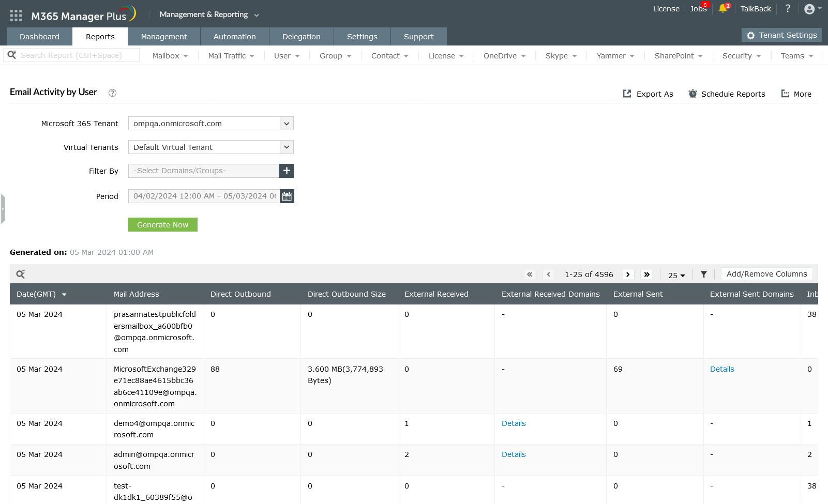Change the rows per page dropdown

click(676, 275)
